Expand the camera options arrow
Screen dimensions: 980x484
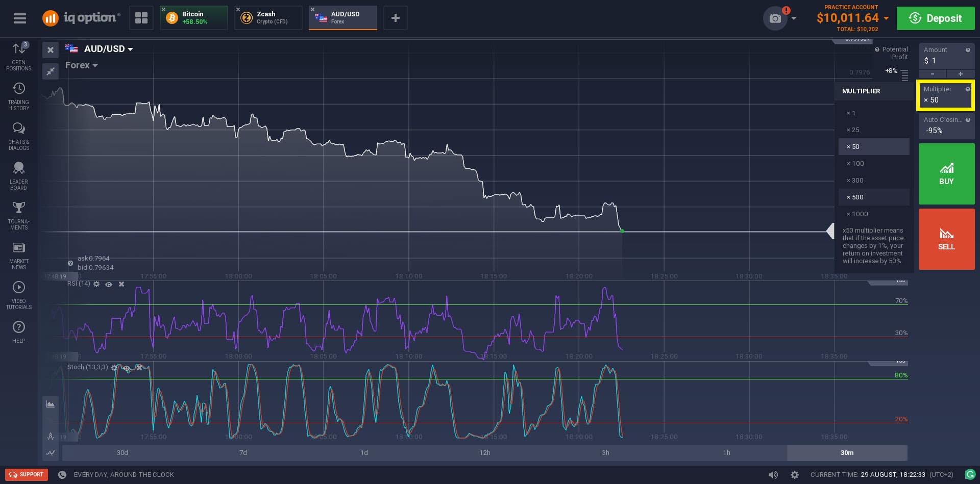(794, 18)
